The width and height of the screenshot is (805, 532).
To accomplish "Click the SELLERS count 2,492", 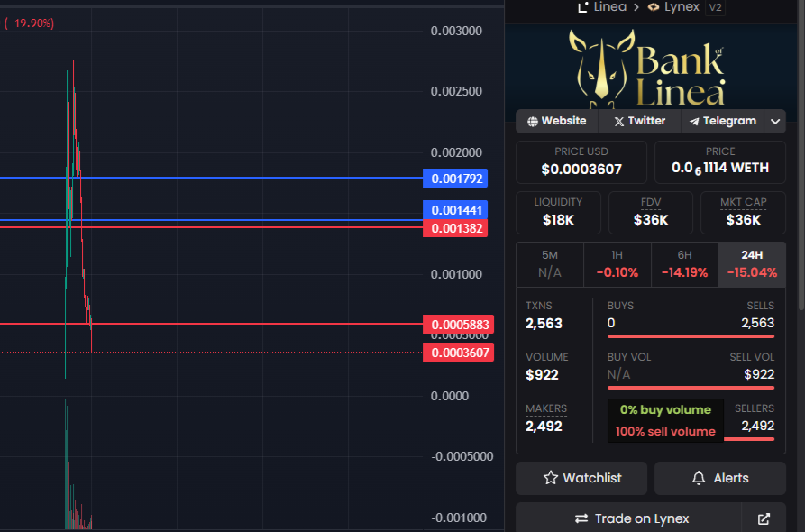I will [x=757, y=426].
